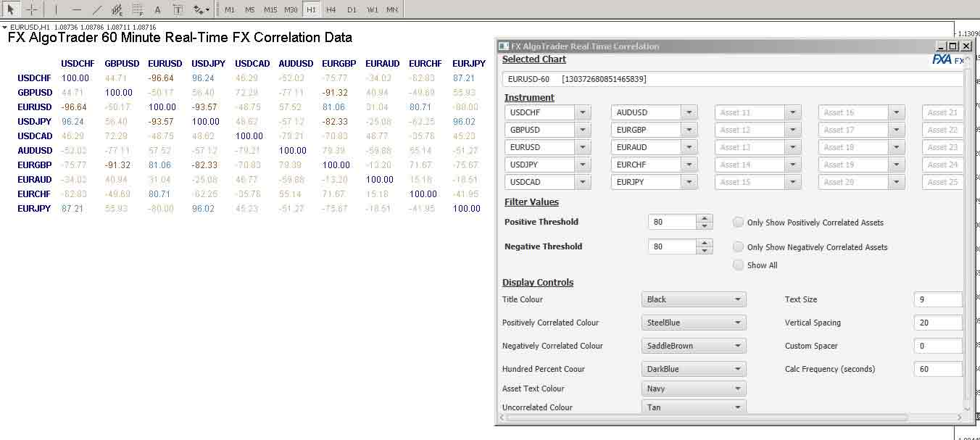This screenshot has height=440, width=980.
Task: Select the text label tool
Action: click(x=178, y=9)
